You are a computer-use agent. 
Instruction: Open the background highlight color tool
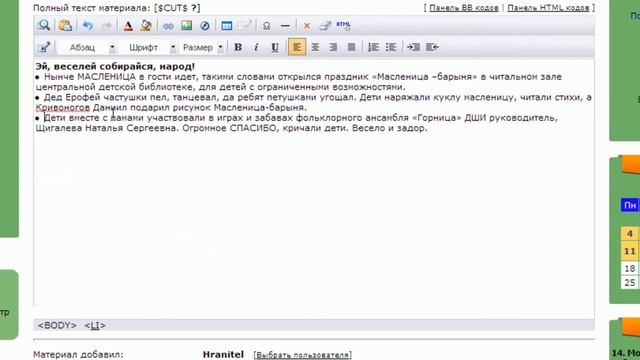[x=146, y=26]
